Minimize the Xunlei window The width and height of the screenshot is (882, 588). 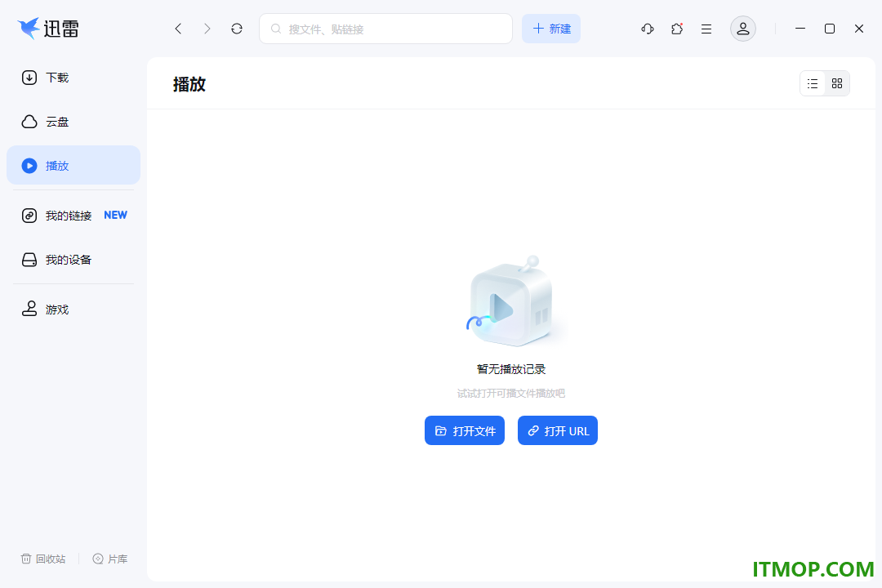[x=800, y=29]
